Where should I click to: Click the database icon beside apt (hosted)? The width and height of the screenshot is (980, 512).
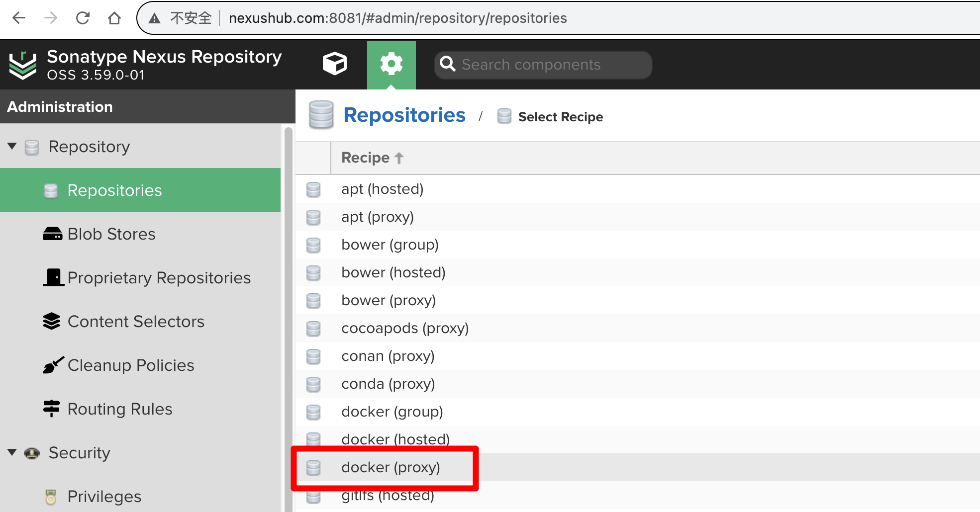click(x=313, y=189)
